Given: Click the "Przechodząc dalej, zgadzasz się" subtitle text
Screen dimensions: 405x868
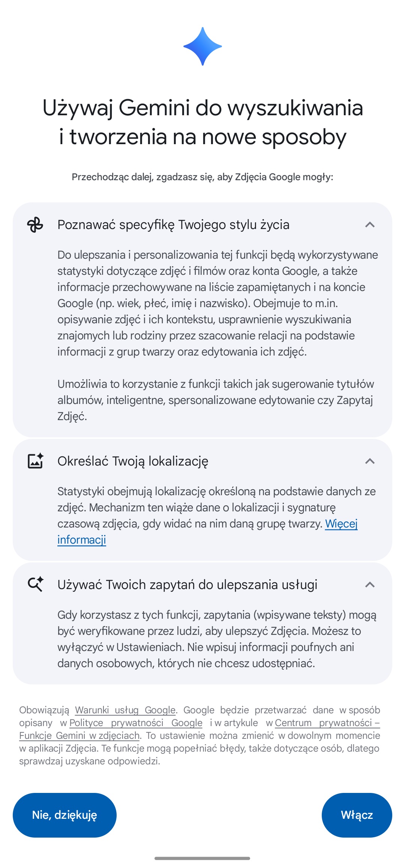Looking at the screenshot, I should click(x=202, y=177).
